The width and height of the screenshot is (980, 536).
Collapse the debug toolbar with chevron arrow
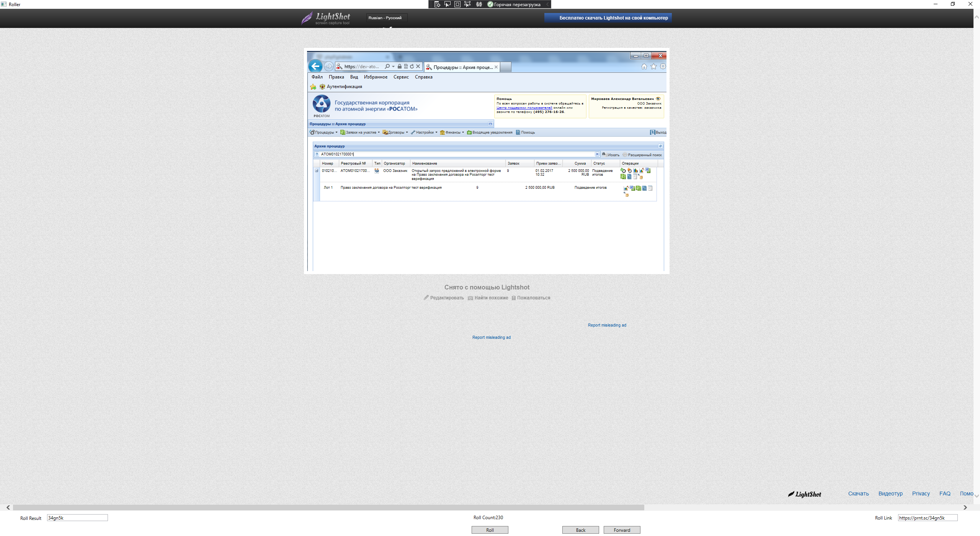(547, 4)
